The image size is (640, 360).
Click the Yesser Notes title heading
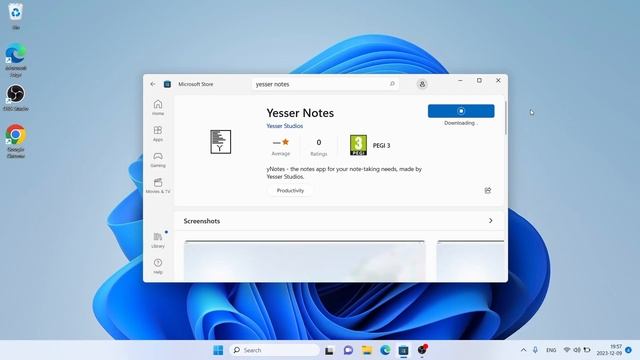(x=300, y=113)
